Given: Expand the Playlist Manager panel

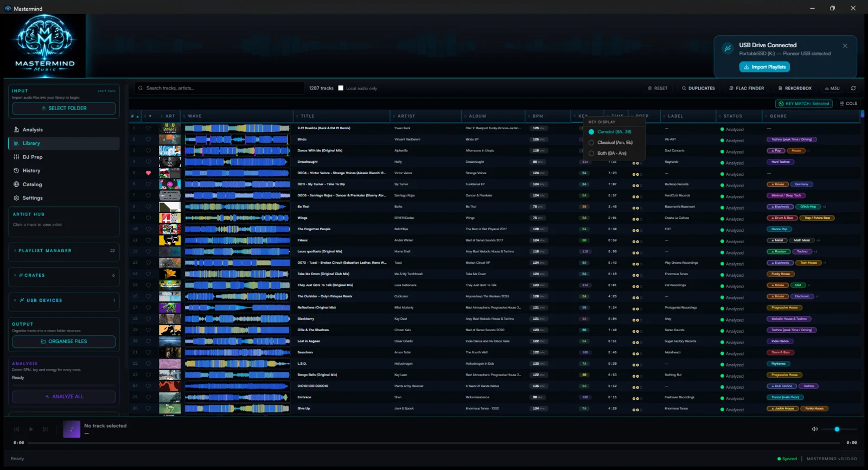Looking at the screenshot, I should (64, 251).
